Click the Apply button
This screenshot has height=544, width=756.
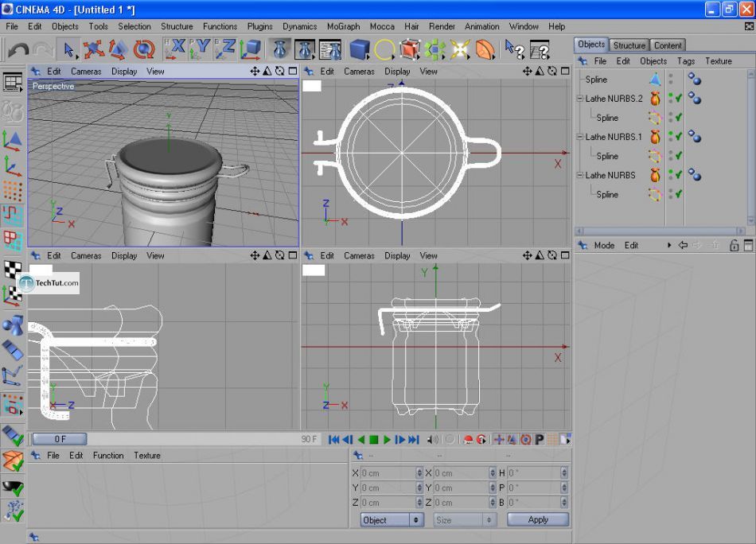pyautogui.click(x=538, y=519)
